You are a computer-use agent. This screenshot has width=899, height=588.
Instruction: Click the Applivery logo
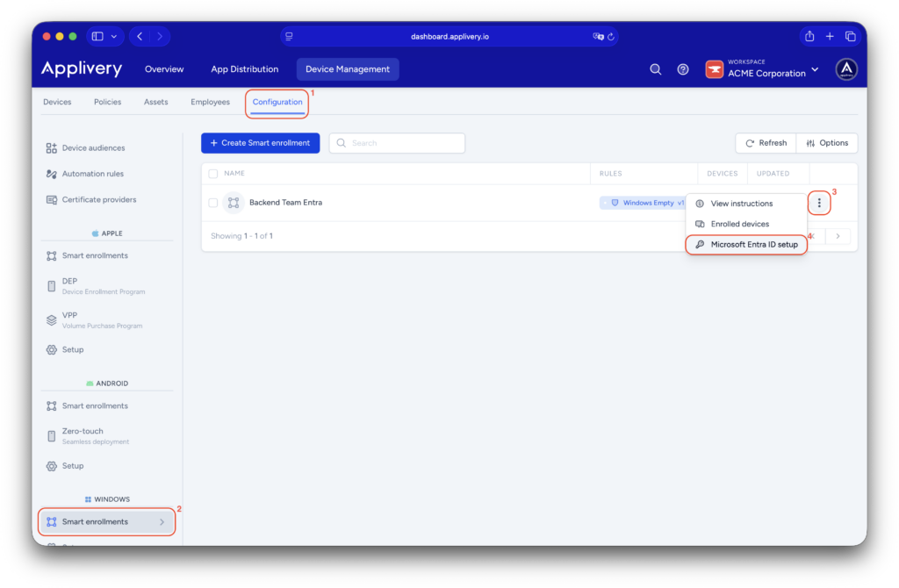click(x=81, y=68)
